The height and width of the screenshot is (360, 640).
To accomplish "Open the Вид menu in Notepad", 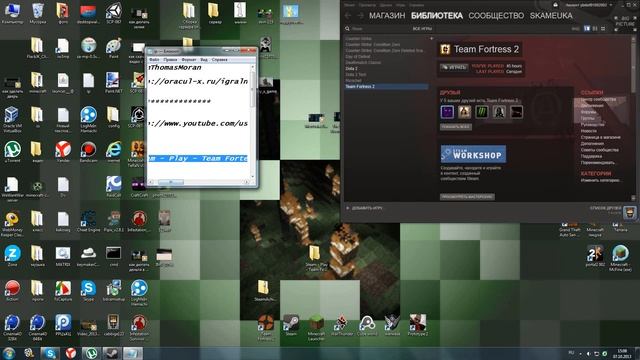I will tap(204, 60).
